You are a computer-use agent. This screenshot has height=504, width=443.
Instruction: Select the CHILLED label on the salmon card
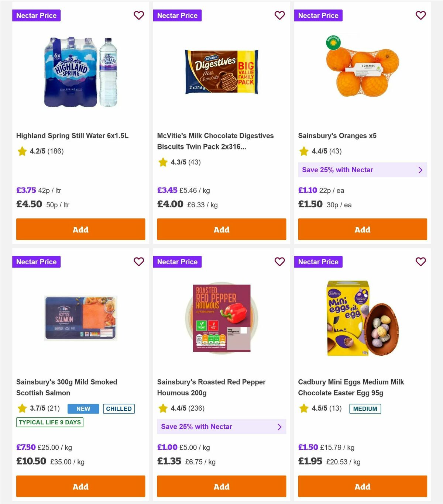119,409
